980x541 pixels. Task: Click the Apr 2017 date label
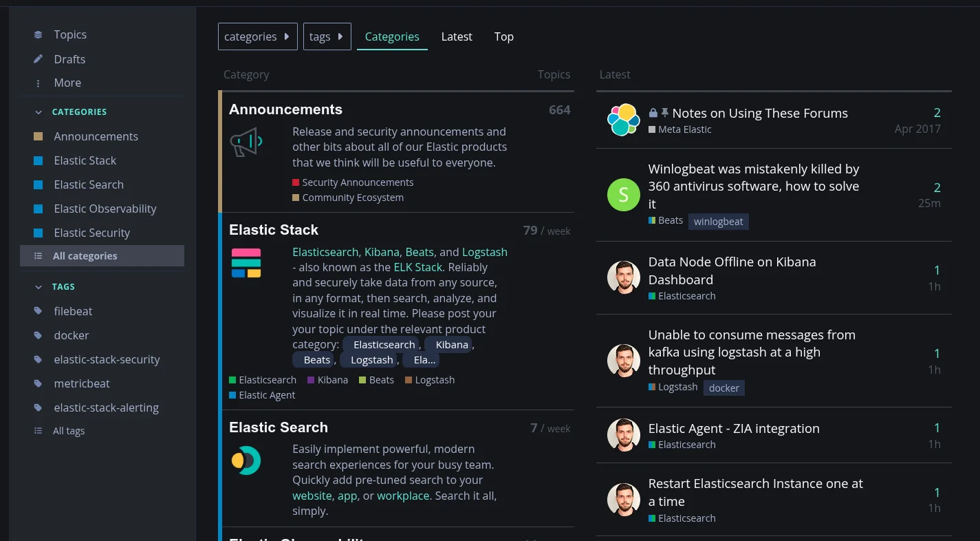(917, 129)
